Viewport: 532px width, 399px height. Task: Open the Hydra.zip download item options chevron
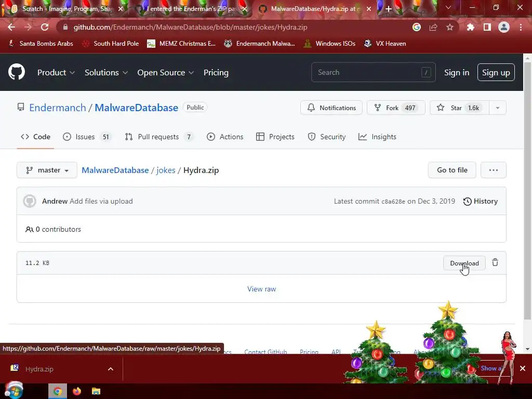[x=111, y=369]
